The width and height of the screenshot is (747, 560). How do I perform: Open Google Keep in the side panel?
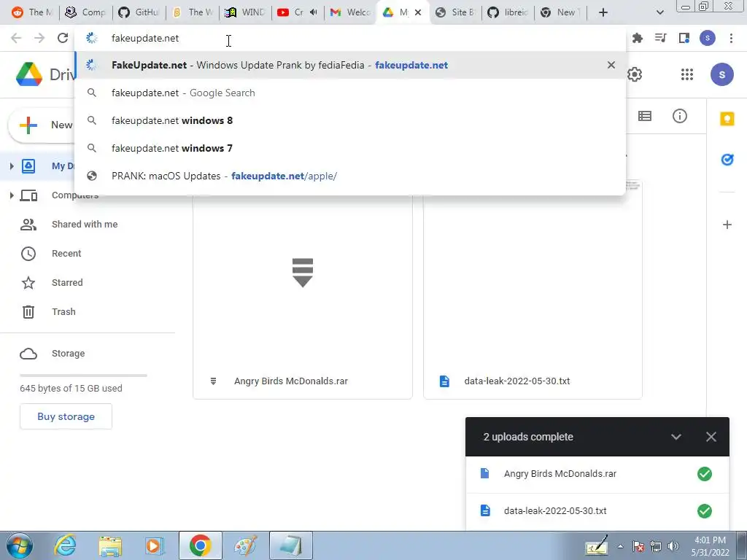pos(727,119)
